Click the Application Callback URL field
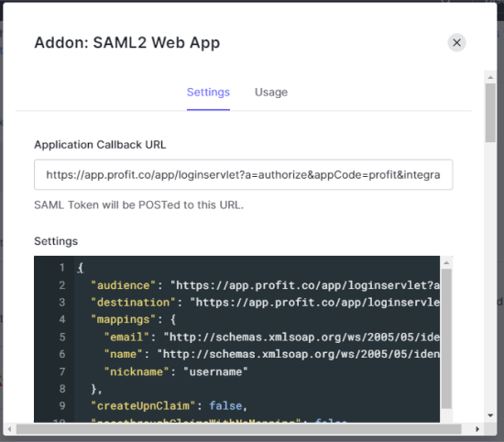Image resolution: width=504 pixels, height=442 pixels. click(244, 174)
